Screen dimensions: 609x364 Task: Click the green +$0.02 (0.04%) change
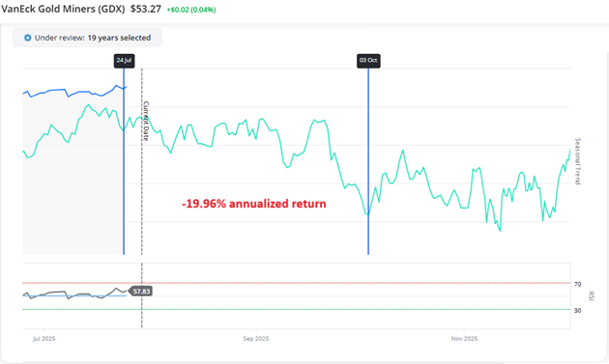[x=191, y=10]
